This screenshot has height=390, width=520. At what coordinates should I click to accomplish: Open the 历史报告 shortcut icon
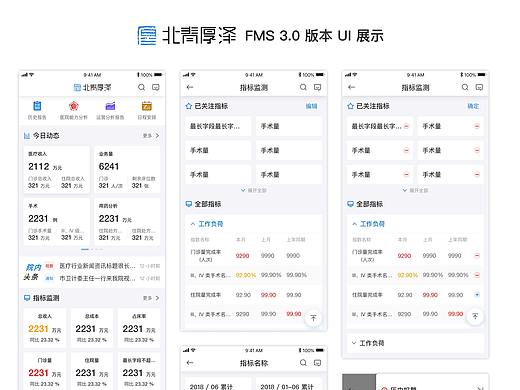click(37, 106)
